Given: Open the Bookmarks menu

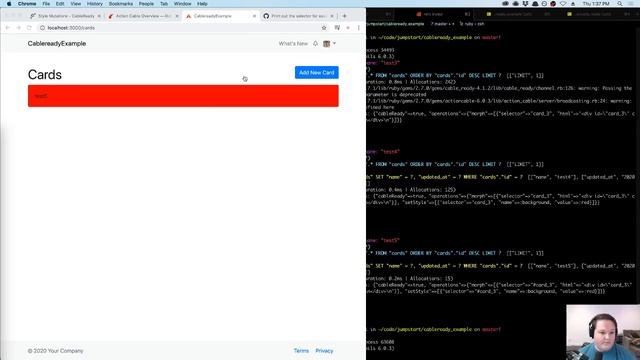Looking at the screenshot, I should [x=121, y=4].
